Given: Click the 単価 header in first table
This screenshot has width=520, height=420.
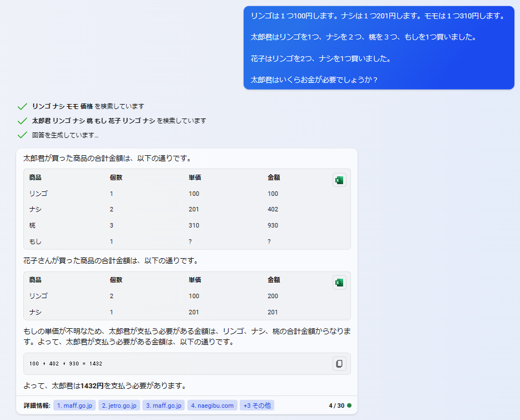Looking at the screenshot, I should pos(195,177).
